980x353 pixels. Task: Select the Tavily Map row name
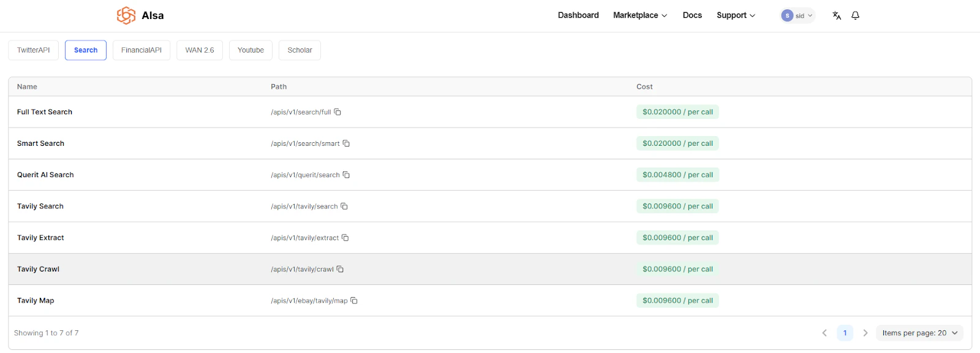coord(36,300)
